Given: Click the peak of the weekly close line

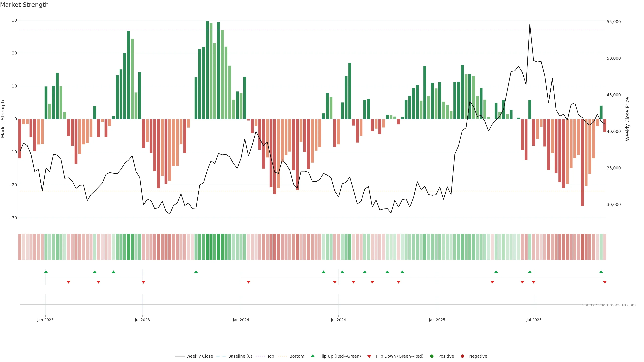Looking at the screenshot, I should coord(529,24).
